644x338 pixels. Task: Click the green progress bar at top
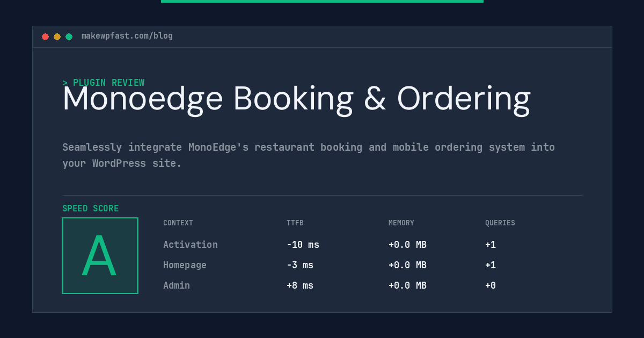(322, 1)
